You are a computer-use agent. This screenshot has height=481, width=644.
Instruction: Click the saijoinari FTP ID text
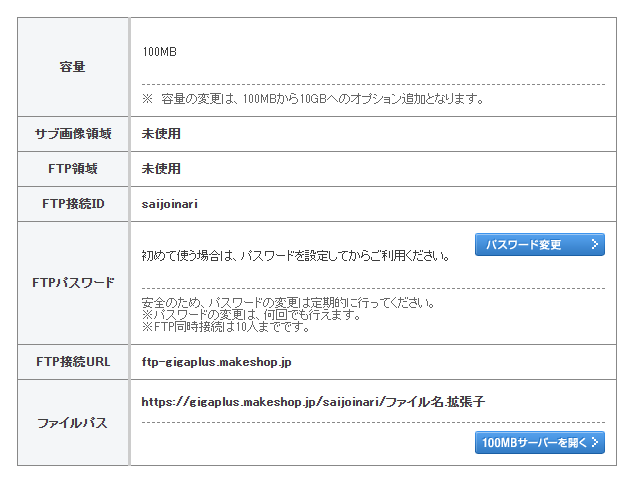[170, 204]
